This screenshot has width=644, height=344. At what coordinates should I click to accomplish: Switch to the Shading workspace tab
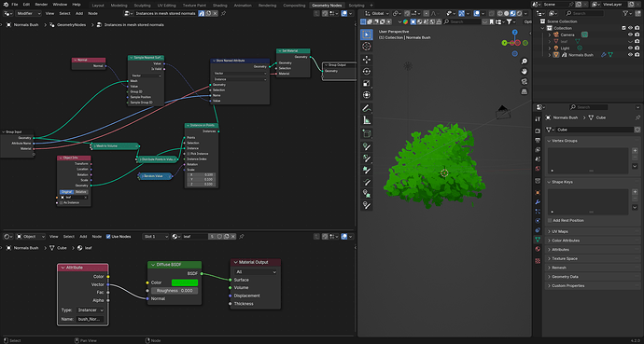pyautogui.click(x=219, y=6)
